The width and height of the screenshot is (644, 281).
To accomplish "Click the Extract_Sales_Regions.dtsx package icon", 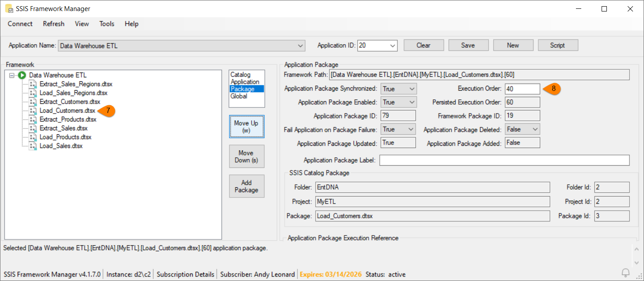I will coord(33,84).
